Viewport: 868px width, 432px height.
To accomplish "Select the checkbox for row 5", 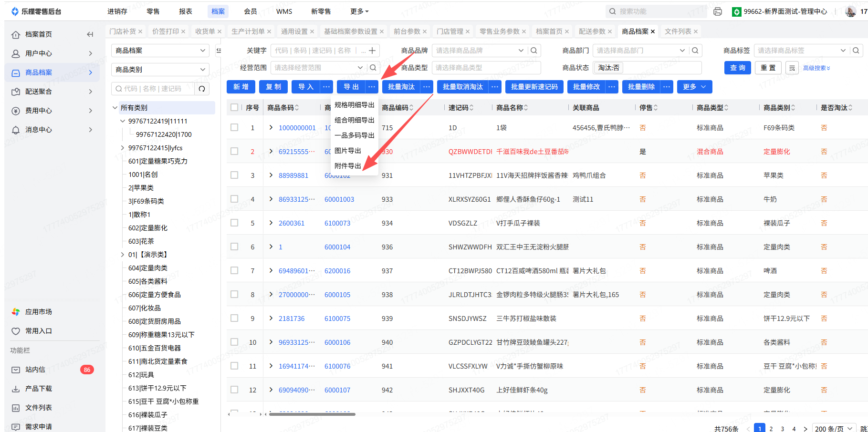I will (234, 223).
